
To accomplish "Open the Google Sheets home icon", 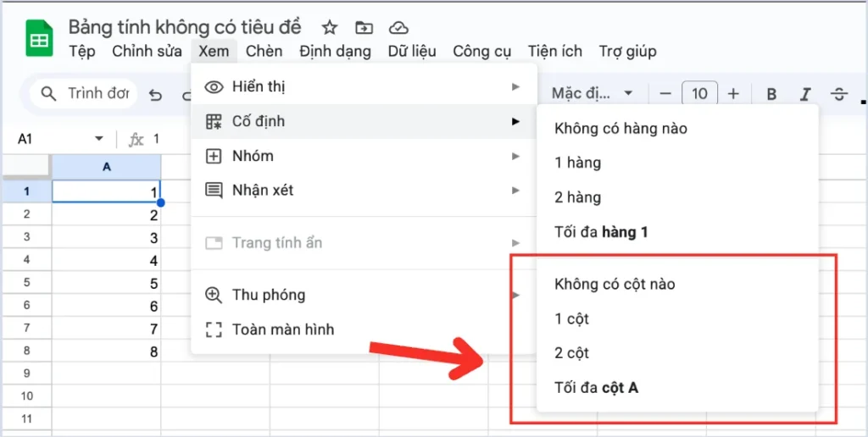I will (39, 37).
